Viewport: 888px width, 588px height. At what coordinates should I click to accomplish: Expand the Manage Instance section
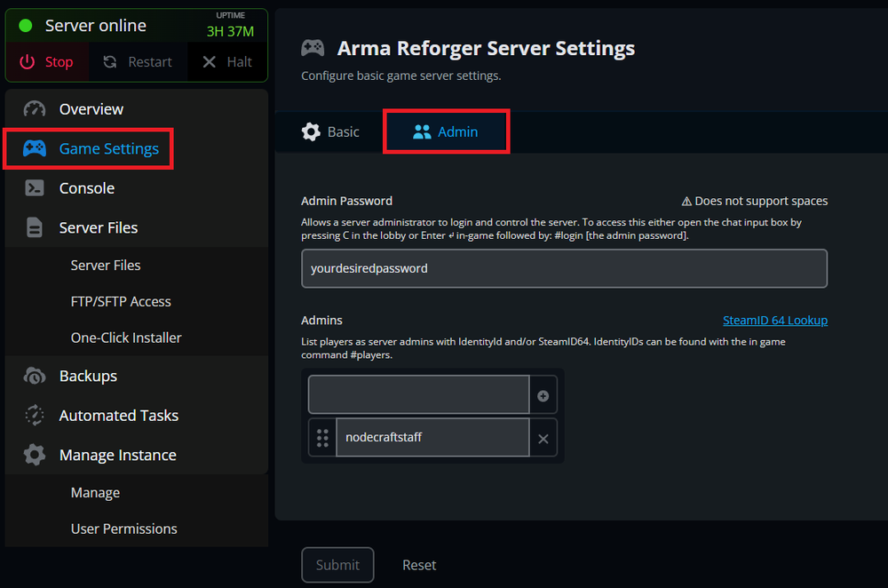click(x=137, y=455)
